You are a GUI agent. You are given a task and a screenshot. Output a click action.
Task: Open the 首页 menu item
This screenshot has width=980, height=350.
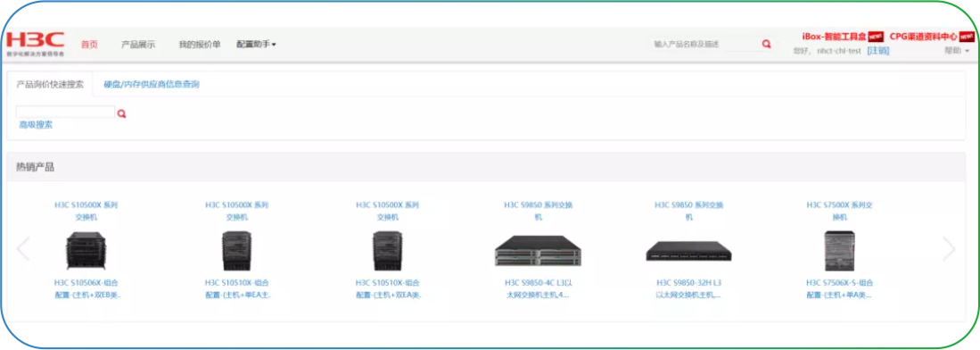89,45
